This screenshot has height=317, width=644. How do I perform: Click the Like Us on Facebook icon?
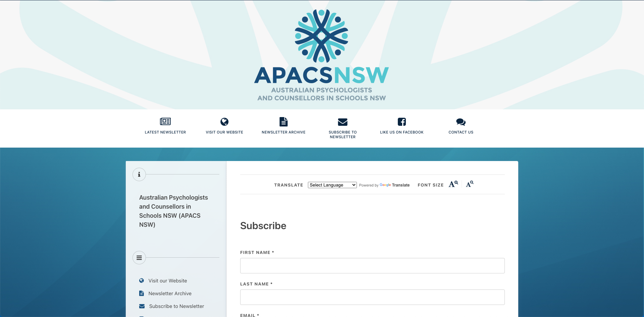tap(402, 122)
